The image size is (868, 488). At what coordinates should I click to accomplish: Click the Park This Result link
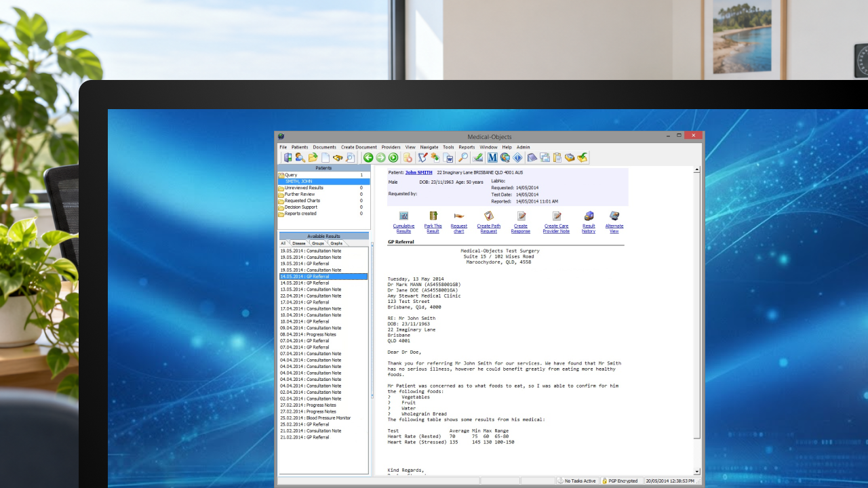coord(433,228)
